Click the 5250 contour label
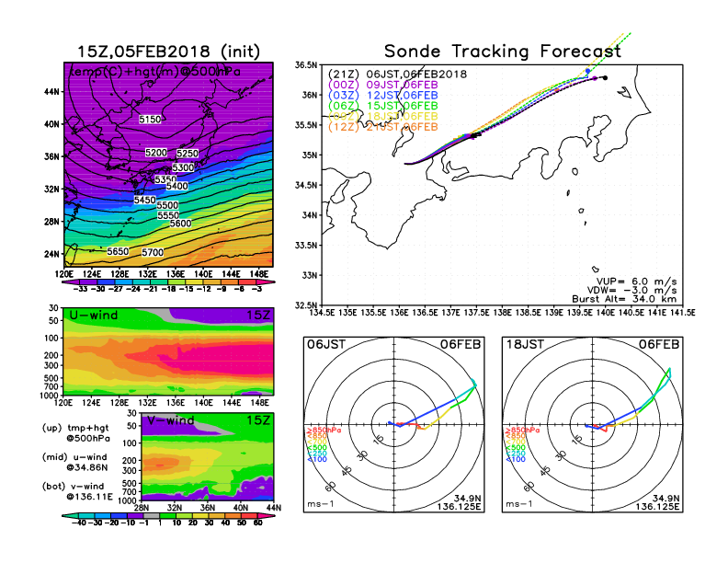 188,154
